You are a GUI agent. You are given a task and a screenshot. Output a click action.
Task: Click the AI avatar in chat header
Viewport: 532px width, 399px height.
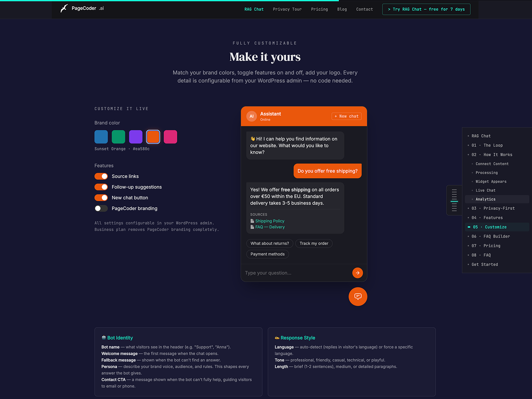point(251,116)
